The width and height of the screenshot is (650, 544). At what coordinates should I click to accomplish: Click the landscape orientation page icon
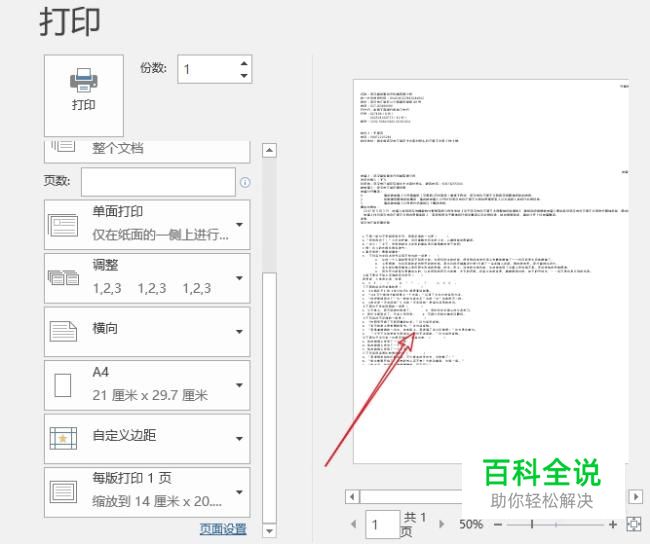coord(63,331)
